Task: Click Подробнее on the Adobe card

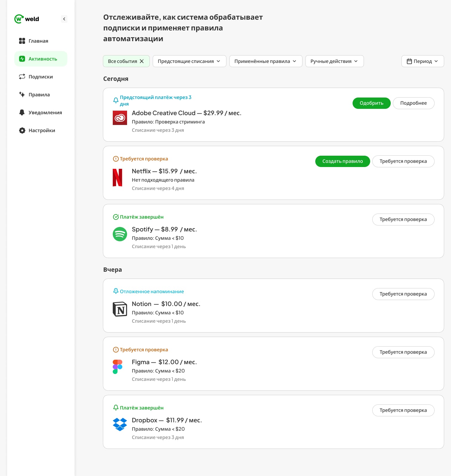Action: [413, 103]
